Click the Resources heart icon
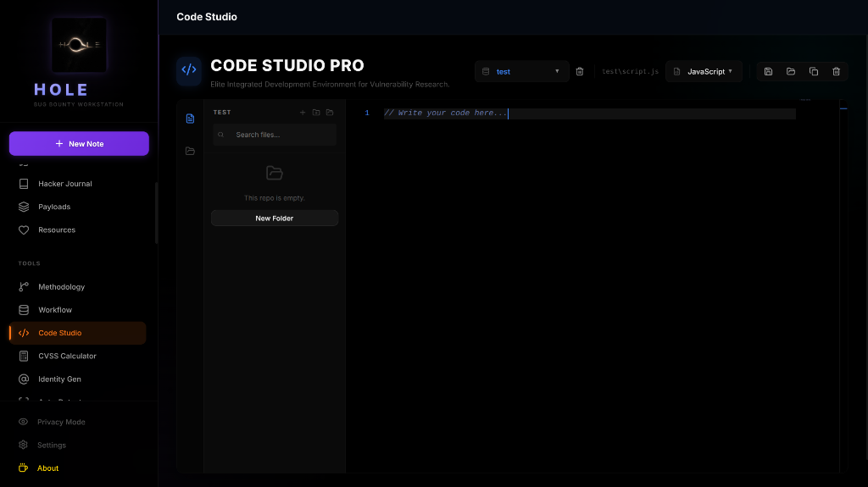This screenshot has width=868, height=487. [x=24, y=230]
